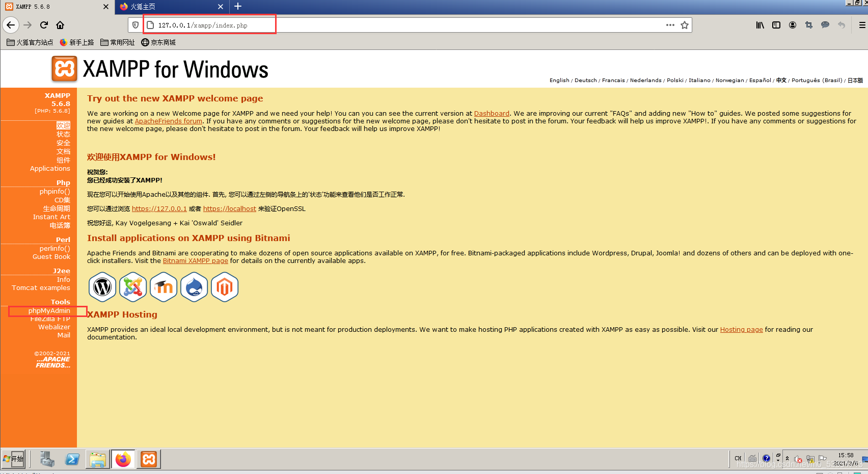The height and width of the screenshot is (474, 868).
Task: Open the https://localhost link
Action: click(229, 209)
